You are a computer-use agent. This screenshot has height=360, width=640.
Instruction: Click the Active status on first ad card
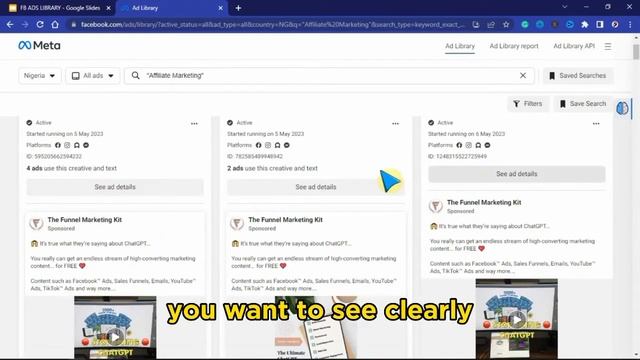pos(39,122)
